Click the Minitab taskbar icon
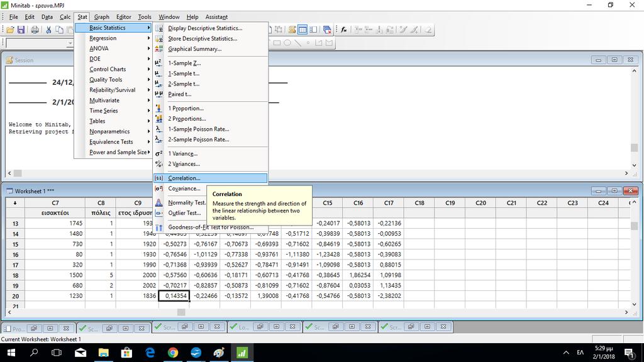 pos(242,353)
